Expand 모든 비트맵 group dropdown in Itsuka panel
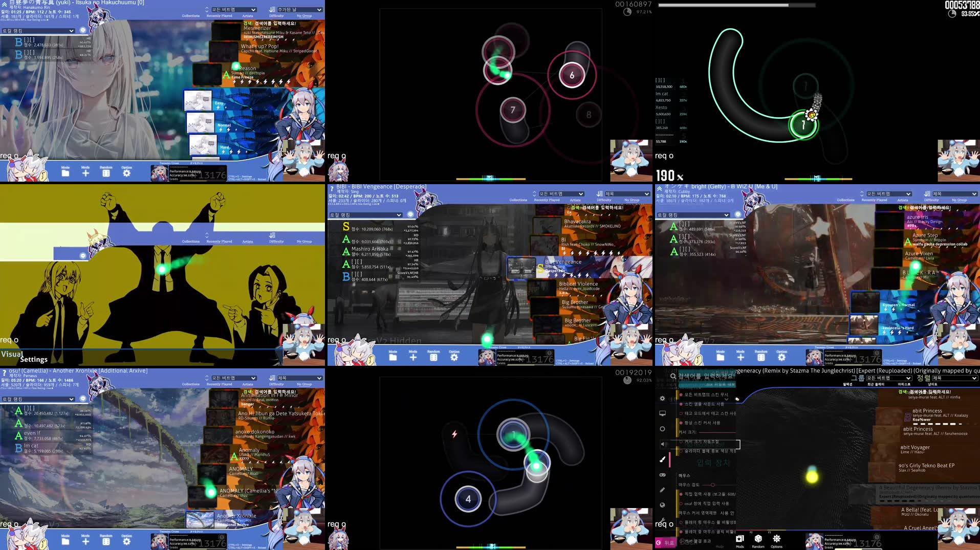The width and height of the screenshot is (980, 550). pyautogui.click(x=233, y=10)
